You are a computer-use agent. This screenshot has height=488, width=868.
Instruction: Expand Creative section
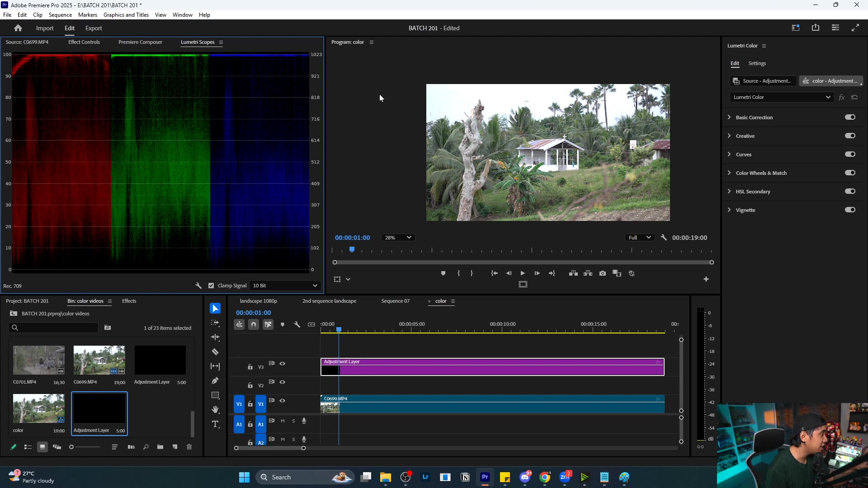(x=729, y=136)
